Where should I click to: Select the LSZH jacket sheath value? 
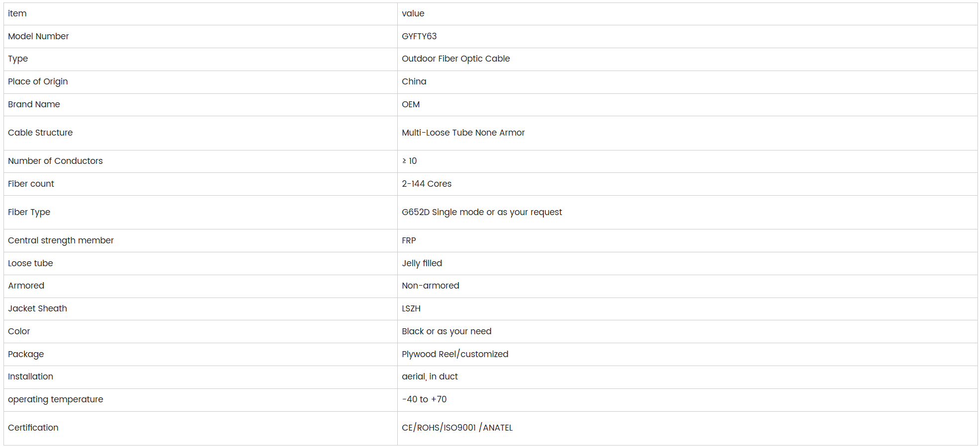pos(411,308)
